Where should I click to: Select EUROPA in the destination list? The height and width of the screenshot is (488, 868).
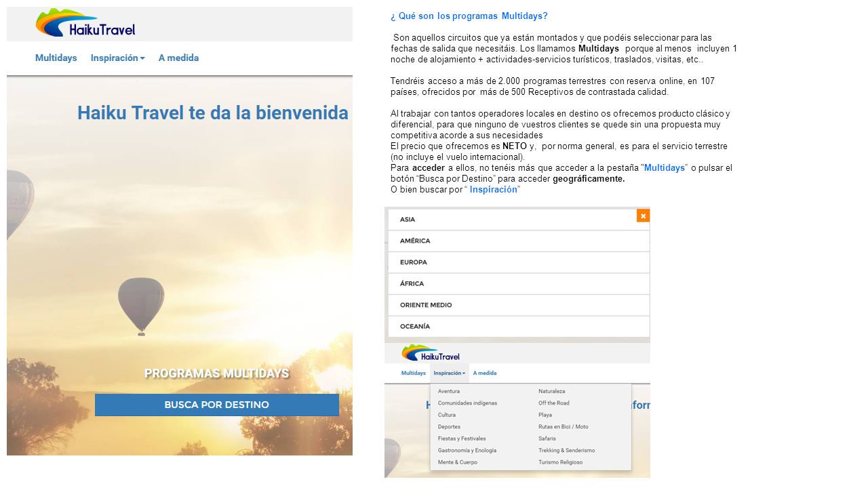(x=519, y=262)
